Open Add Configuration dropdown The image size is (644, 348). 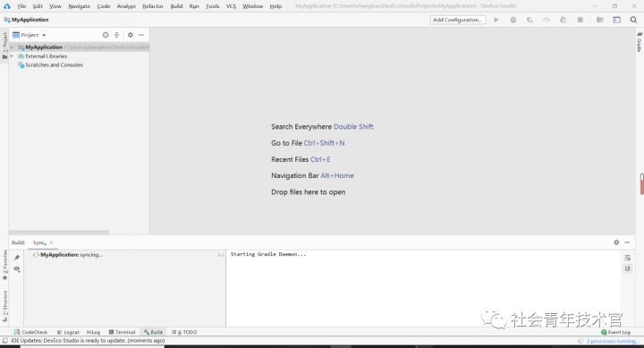458,20
